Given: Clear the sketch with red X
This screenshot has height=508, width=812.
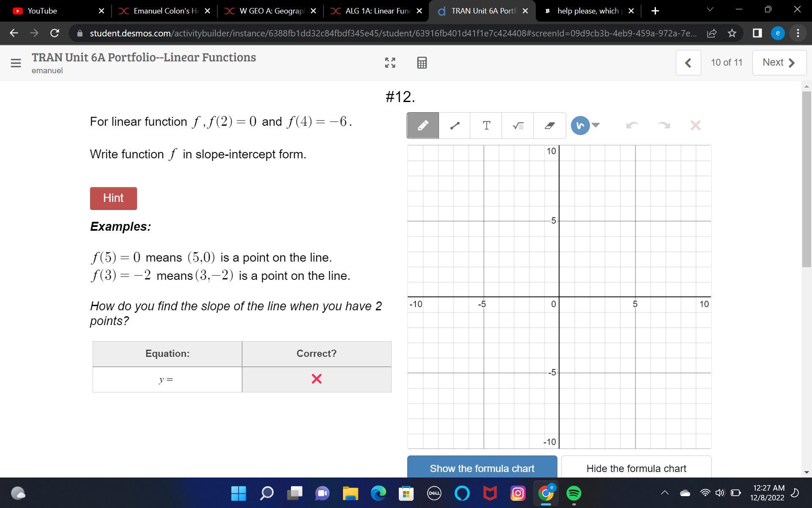Looking at the screenshot, I should point(695,125).
